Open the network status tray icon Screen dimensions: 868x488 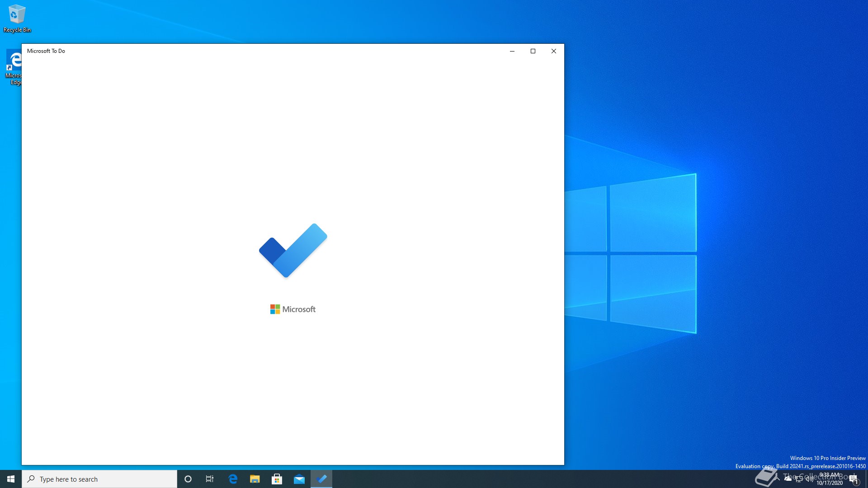tap(799, 479)
